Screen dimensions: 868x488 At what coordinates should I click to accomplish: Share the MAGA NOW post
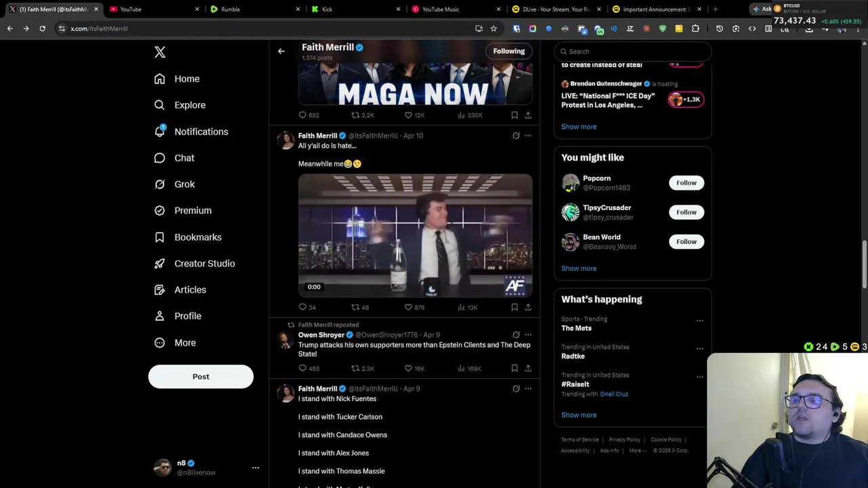pyautogui.click(x=528, y=115)
